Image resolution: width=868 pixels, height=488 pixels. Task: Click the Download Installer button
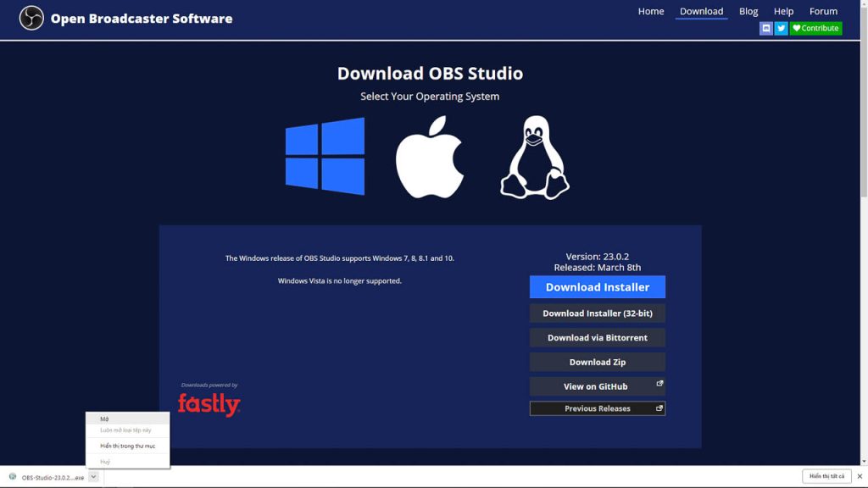coord(598,287)
